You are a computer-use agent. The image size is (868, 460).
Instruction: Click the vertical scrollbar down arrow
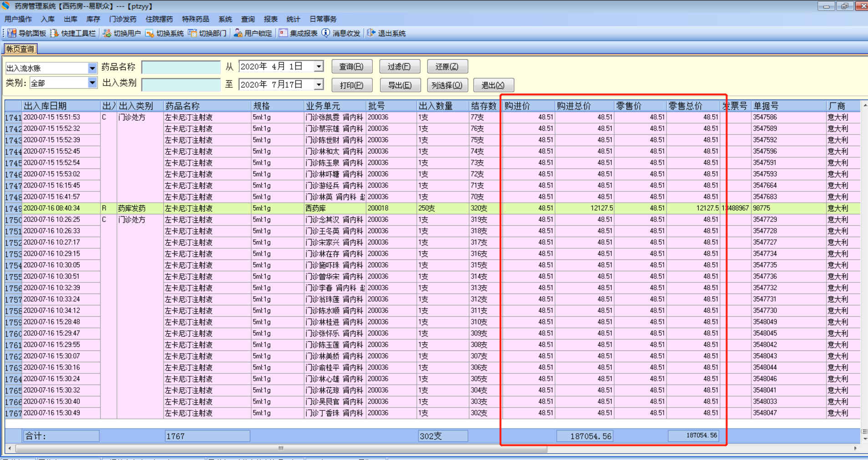click(x=864, y=439)
